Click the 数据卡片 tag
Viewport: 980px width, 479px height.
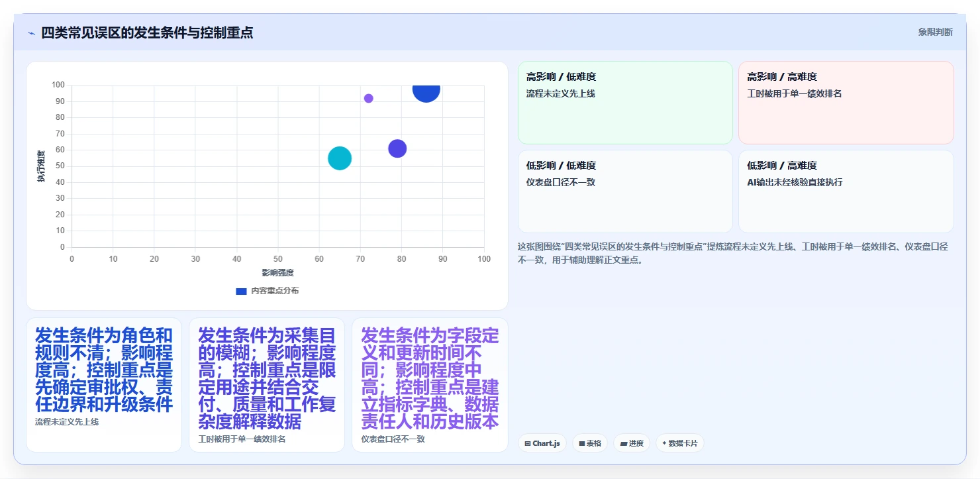point(680,443)
